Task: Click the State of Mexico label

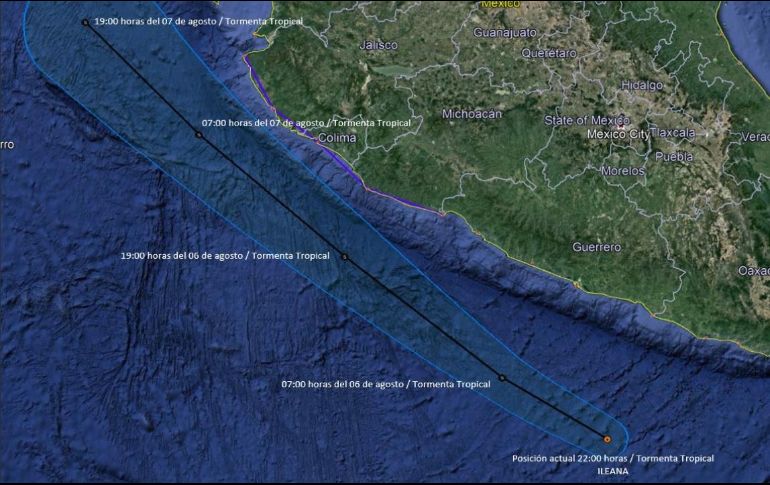Action: tap(587, 120)
